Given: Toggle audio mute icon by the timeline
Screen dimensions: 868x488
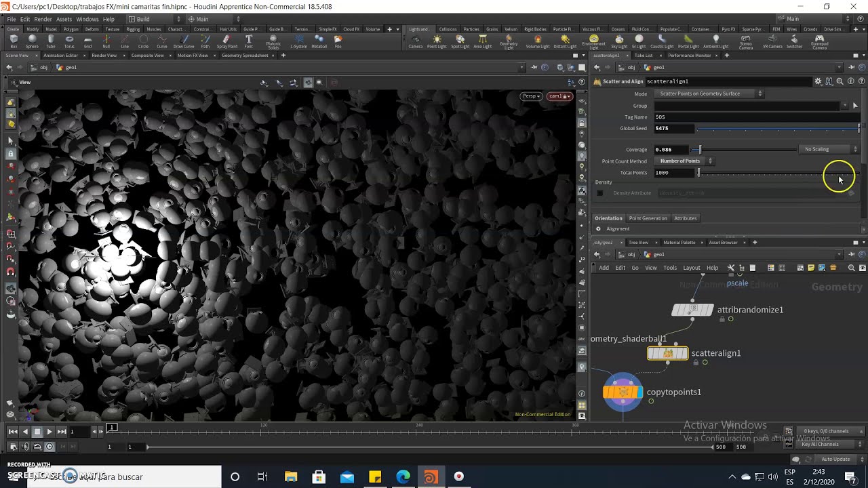Looking at the screenshot, I should [x=25, y=447].
